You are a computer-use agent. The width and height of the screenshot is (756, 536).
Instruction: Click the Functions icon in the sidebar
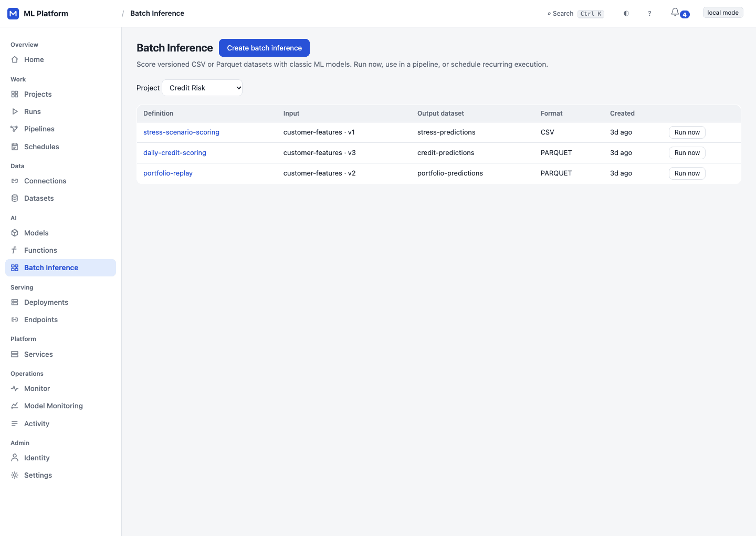15,250
